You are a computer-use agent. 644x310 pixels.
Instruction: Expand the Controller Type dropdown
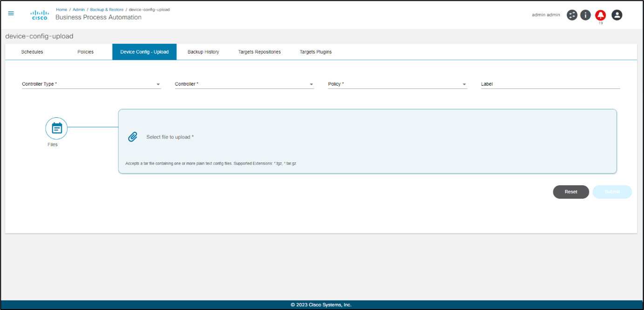point(91,84)
